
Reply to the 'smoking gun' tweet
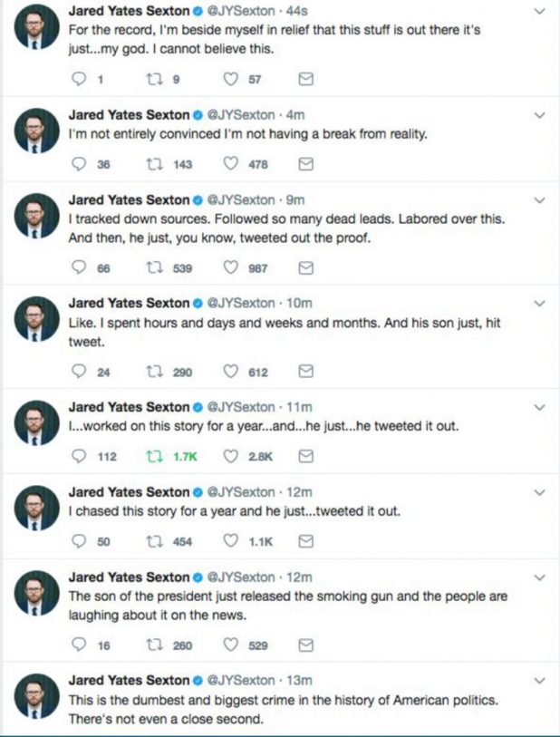coord(77,645)
